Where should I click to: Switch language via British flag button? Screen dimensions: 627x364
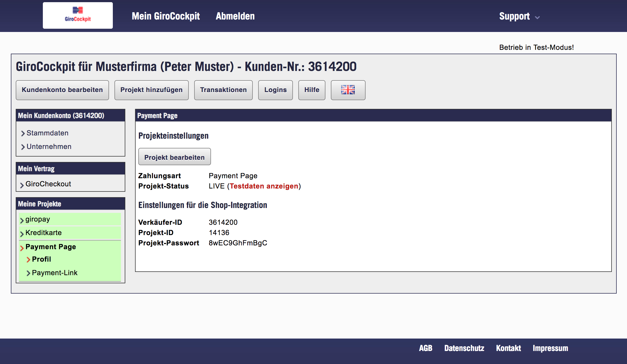pyautogui.click(x=348, y=90)
